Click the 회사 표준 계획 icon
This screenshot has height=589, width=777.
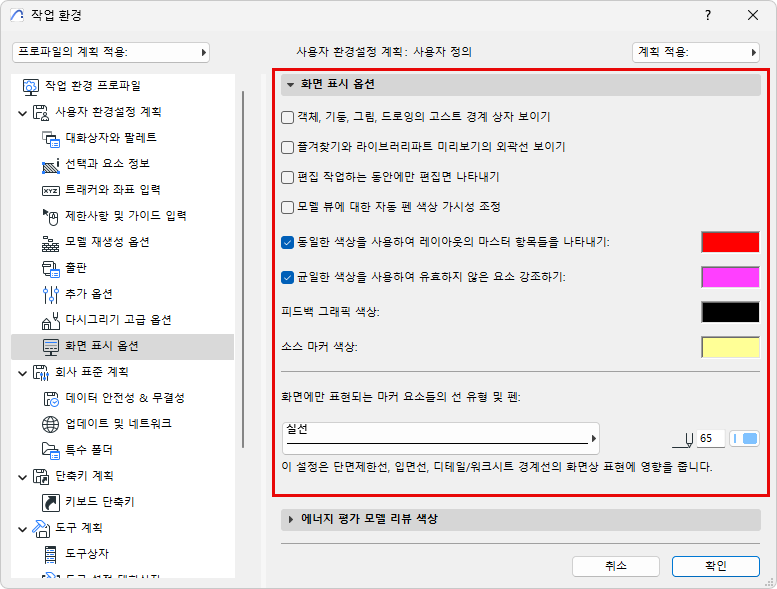(41, 373)
